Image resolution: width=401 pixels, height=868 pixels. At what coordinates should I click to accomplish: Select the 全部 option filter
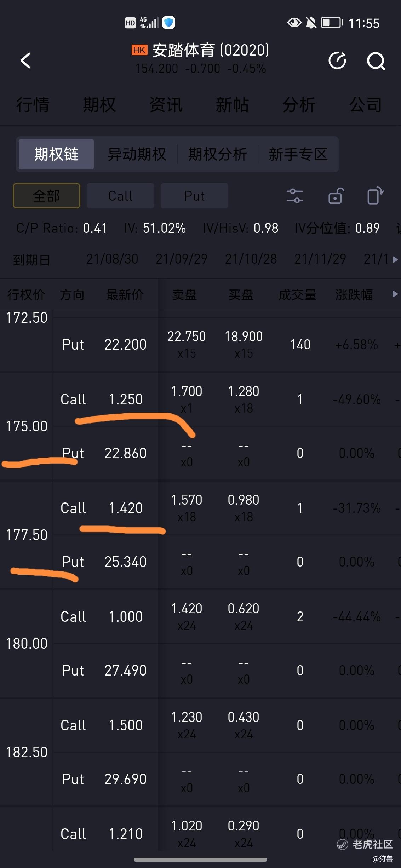[x=46, y=196]
